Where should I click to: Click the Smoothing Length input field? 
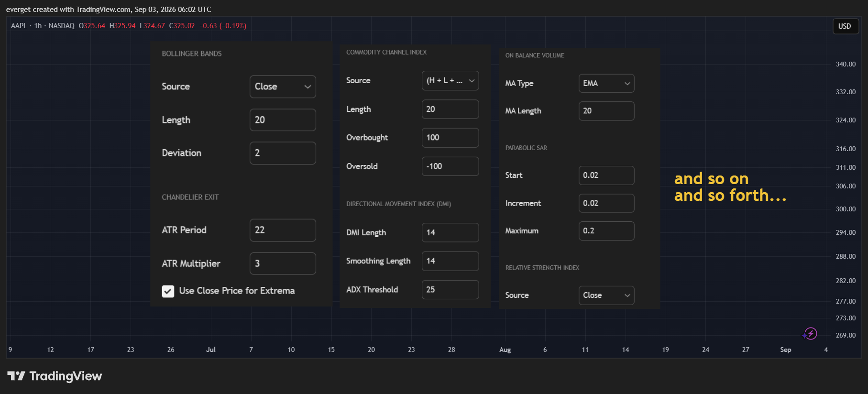[x=450, y=261]
